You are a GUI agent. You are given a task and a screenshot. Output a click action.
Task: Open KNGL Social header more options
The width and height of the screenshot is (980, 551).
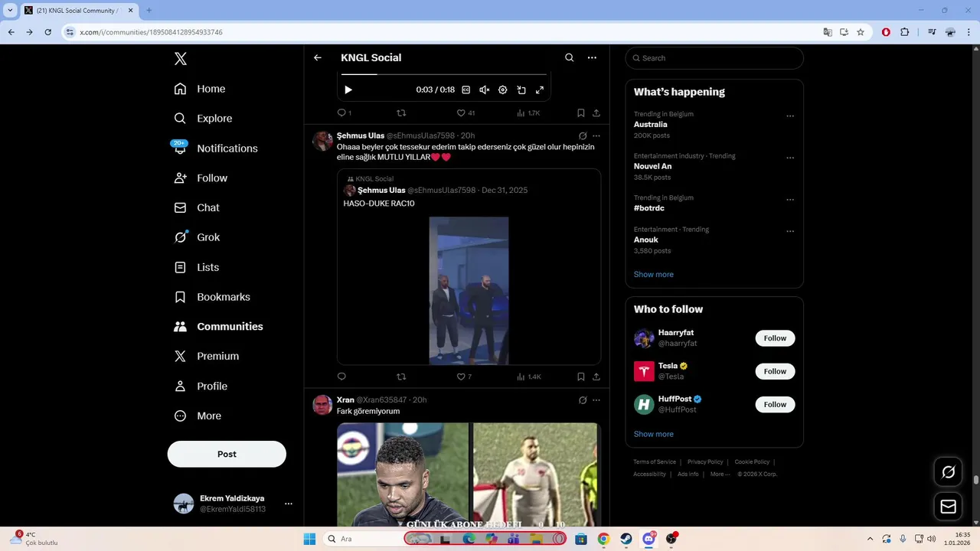[592, 57]
